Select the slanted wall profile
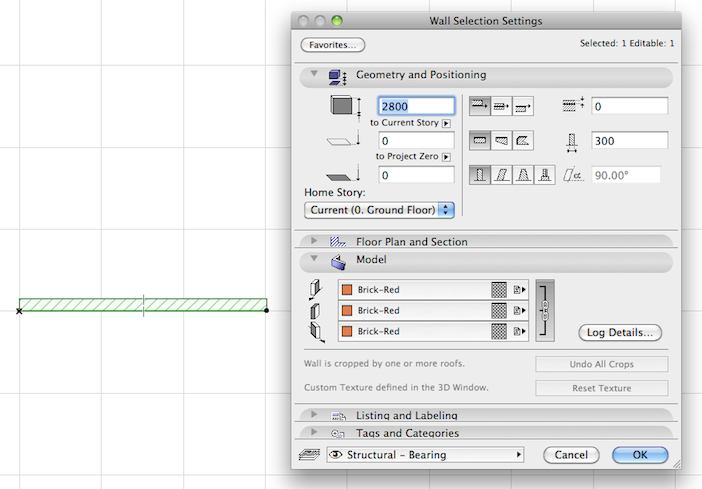This screenshot has height=489, width=702. (501, 175)
